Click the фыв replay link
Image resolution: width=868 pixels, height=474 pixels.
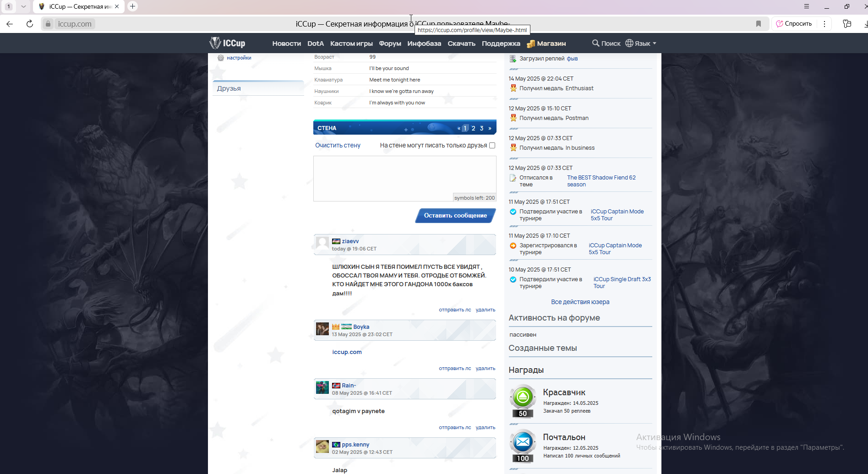[x=572, y=59]
